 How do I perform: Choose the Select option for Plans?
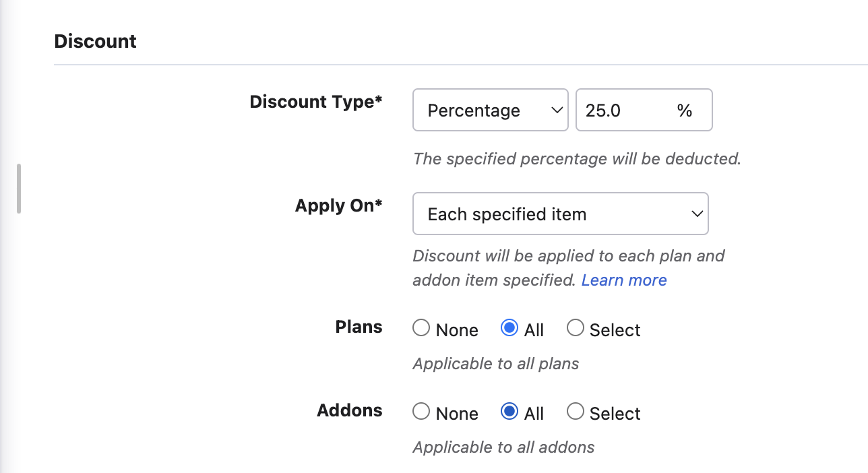[x=576, y=328]
